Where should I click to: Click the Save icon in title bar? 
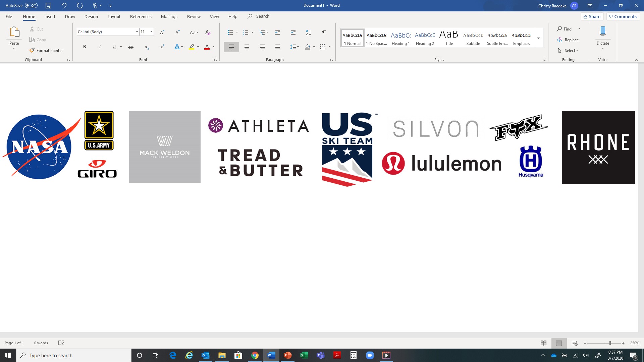[x=48, y=5]
